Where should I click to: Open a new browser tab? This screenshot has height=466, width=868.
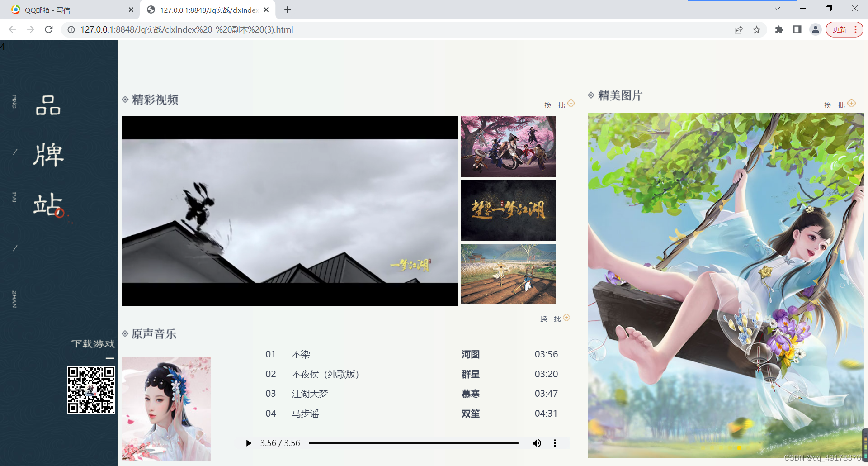point(287,10)
